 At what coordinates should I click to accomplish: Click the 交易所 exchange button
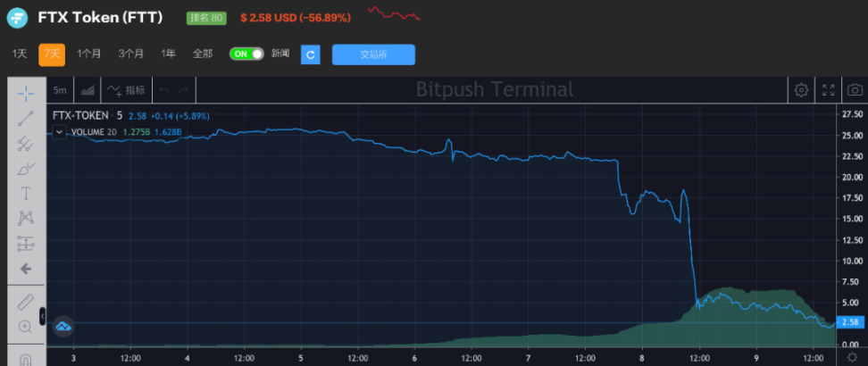tap(373, 54)
